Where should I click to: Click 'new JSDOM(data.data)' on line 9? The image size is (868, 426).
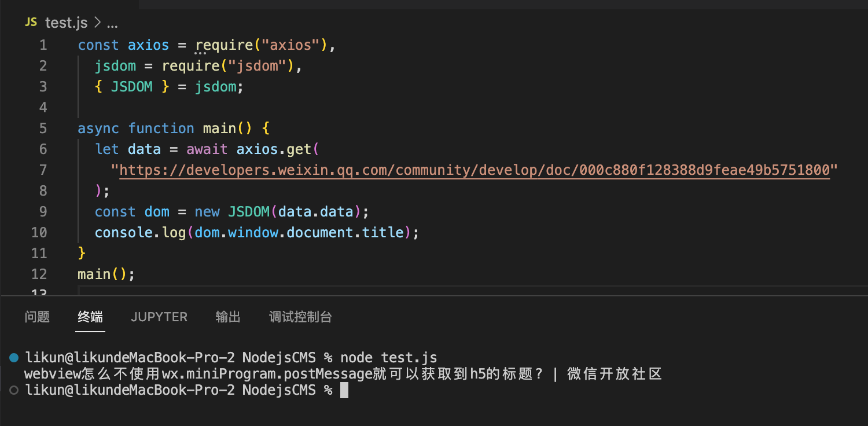coord(278,212)
